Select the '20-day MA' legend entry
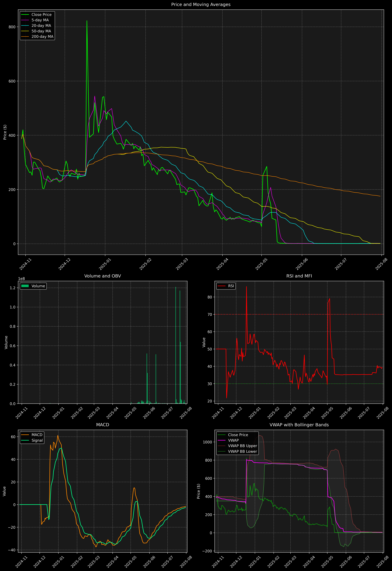This screenshot has height=571, width=392. point(41,26)
